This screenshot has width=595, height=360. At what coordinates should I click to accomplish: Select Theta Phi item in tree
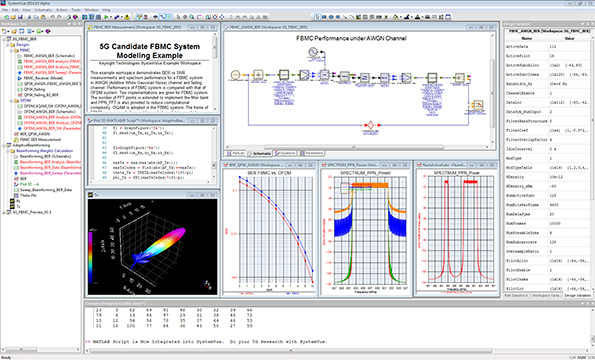[28, 195]
